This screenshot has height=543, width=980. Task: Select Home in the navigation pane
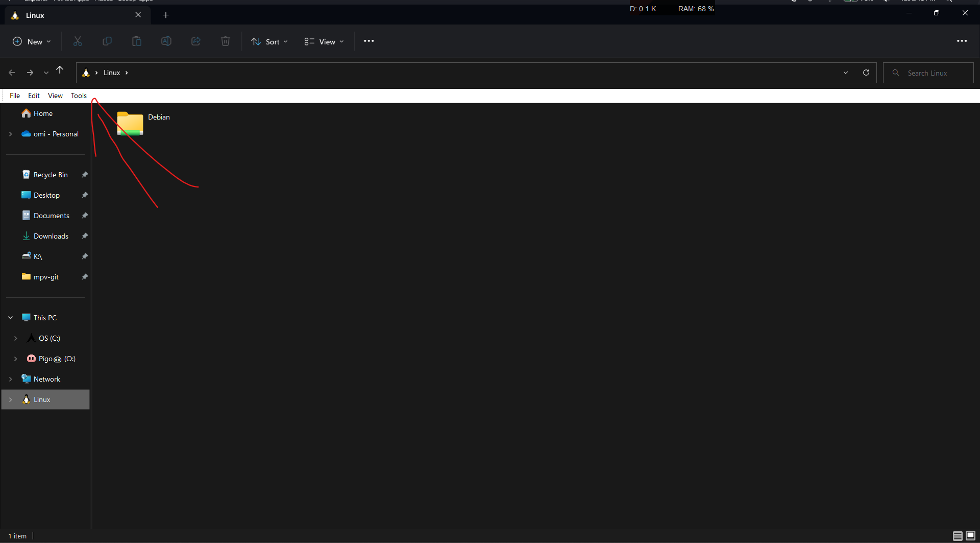[x=37, y=113]
